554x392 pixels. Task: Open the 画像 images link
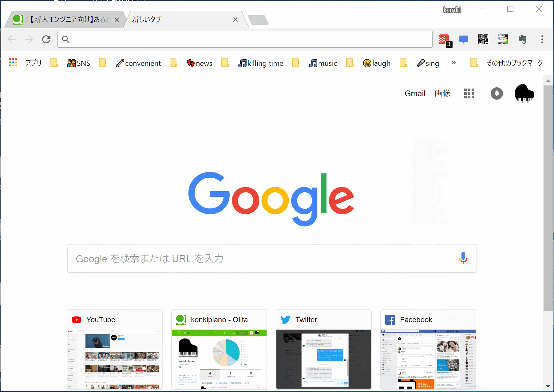point(443,93)
